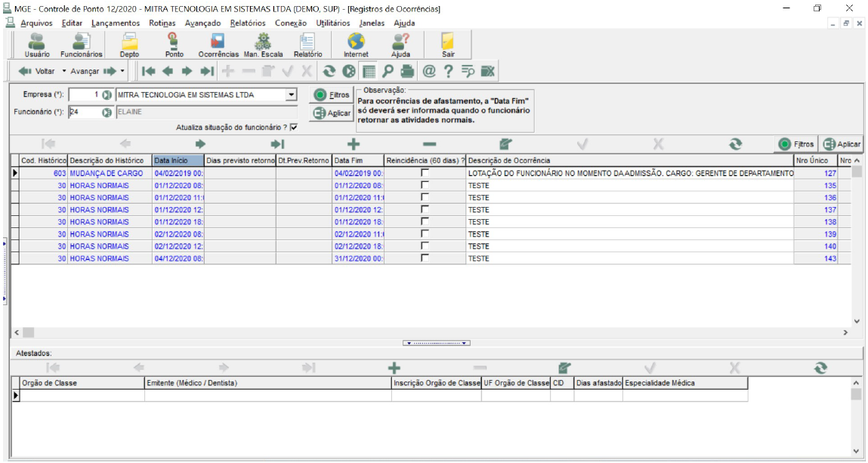Open Man. Escala gear icon
Image resolution: width=868 pixels, height=463 pixels.
[263, 45]
